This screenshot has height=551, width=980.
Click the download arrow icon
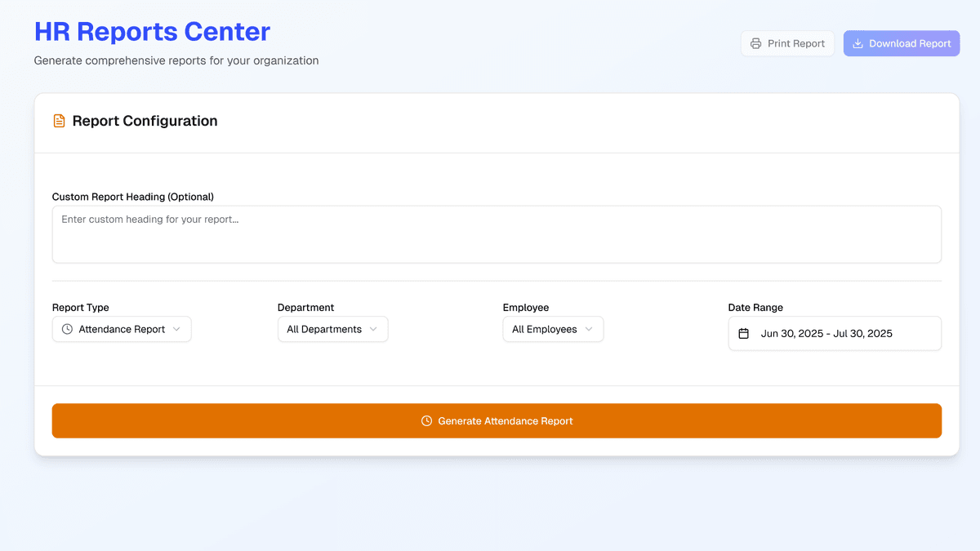(857, 43)
